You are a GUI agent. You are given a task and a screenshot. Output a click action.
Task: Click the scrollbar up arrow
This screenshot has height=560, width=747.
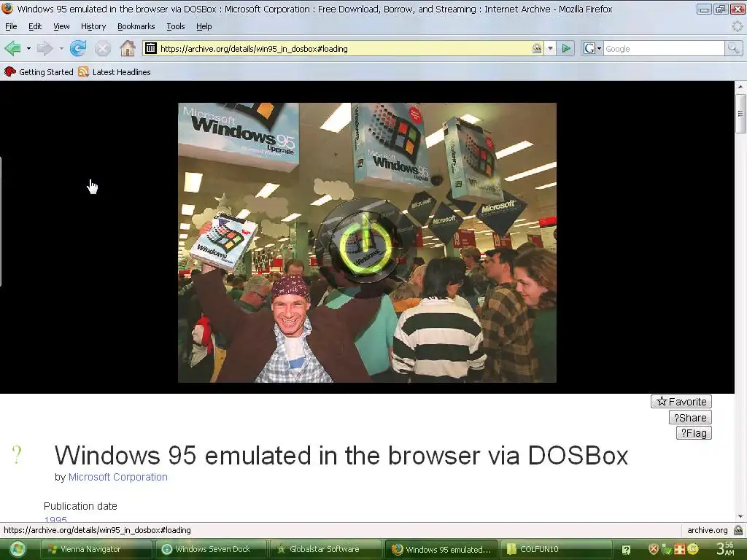[740, 87]
